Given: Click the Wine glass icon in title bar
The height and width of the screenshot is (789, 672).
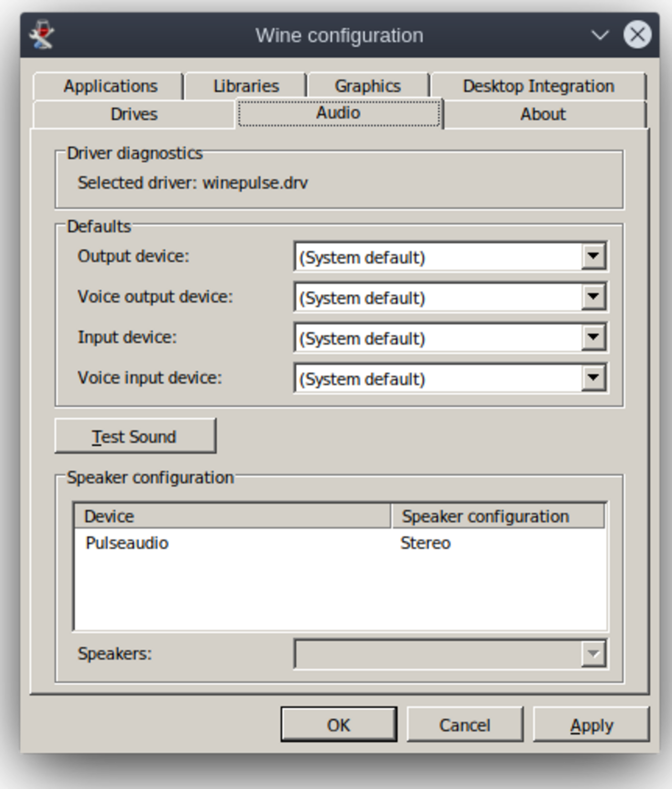Looking at the screenshot, I should (x=41, y=35).
